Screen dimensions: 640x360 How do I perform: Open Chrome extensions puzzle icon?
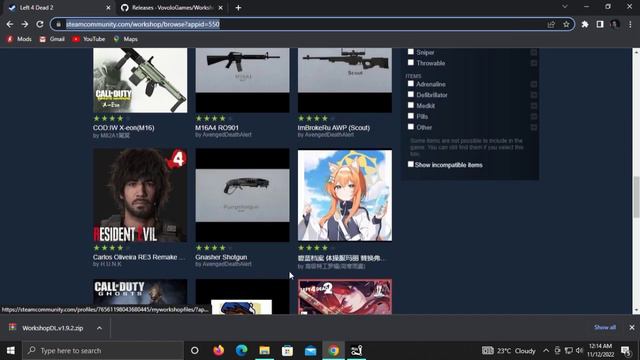coord(584,24)
